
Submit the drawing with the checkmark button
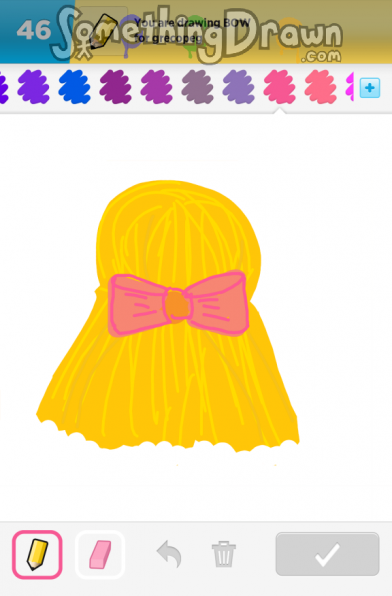click(x=327, y=554)
